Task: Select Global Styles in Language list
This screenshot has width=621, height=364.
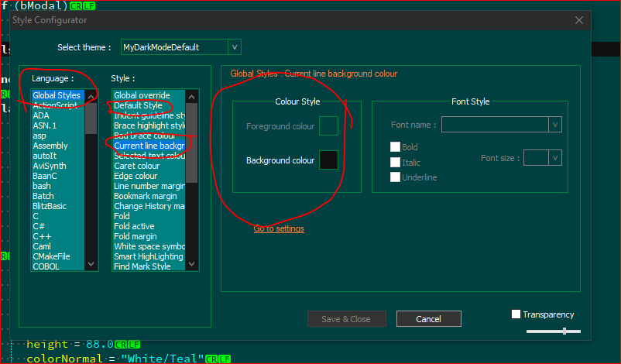Action: (58, 95)
